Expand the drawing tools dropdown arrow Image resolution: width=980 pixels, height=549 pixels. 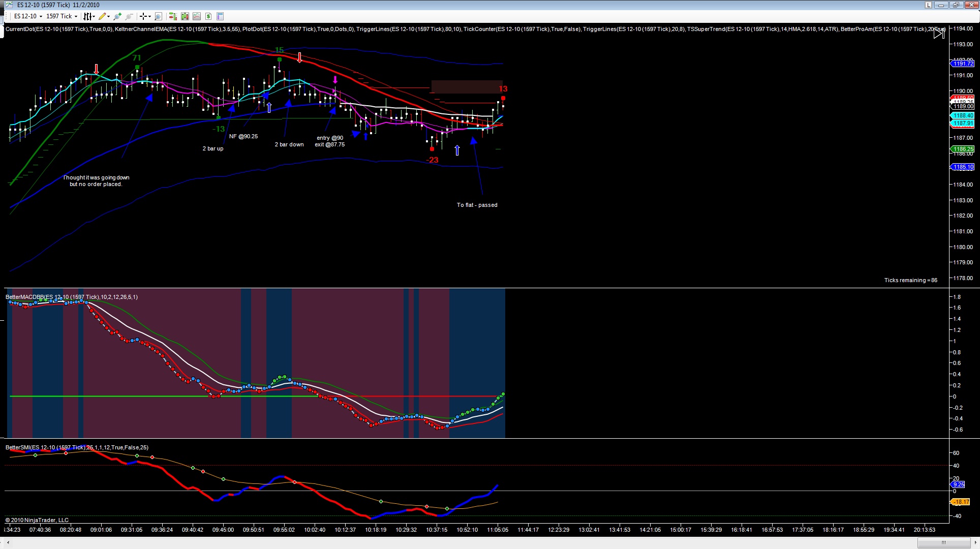[x=108, y=16]
